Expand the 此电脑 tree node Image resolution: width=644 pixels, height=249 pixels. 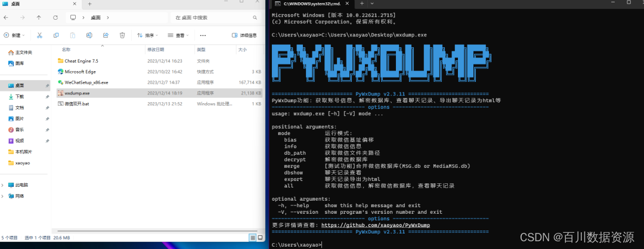tap(3, 185)
